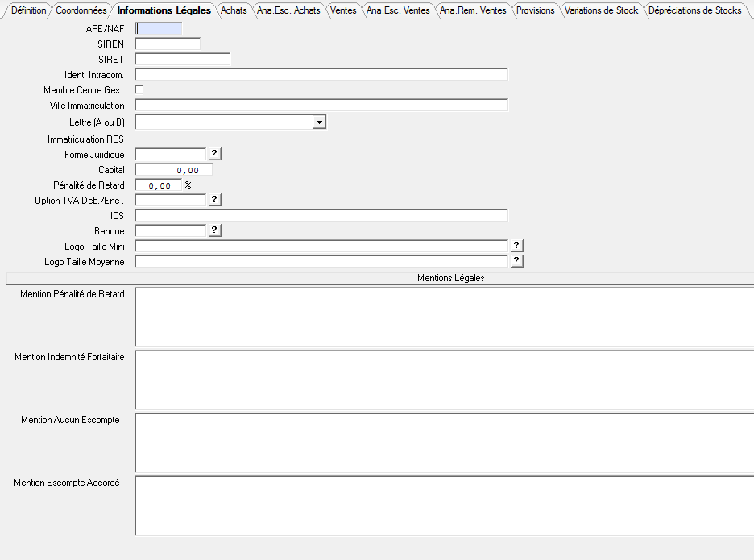
Task: Click into the SIREN input field
Action: coord(168,44)
